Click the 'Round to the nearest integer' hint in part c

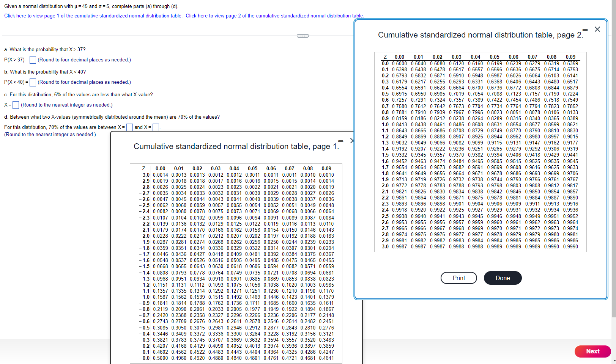[67, 105]
